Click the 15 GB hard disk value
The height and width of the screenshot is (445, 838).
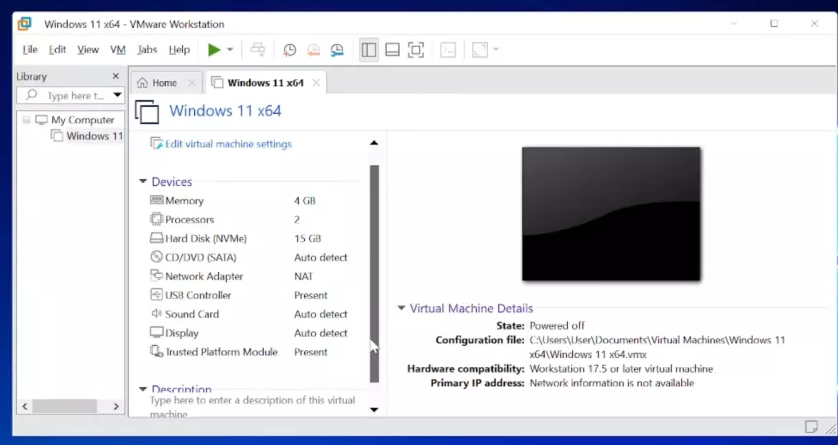point(307,238)
